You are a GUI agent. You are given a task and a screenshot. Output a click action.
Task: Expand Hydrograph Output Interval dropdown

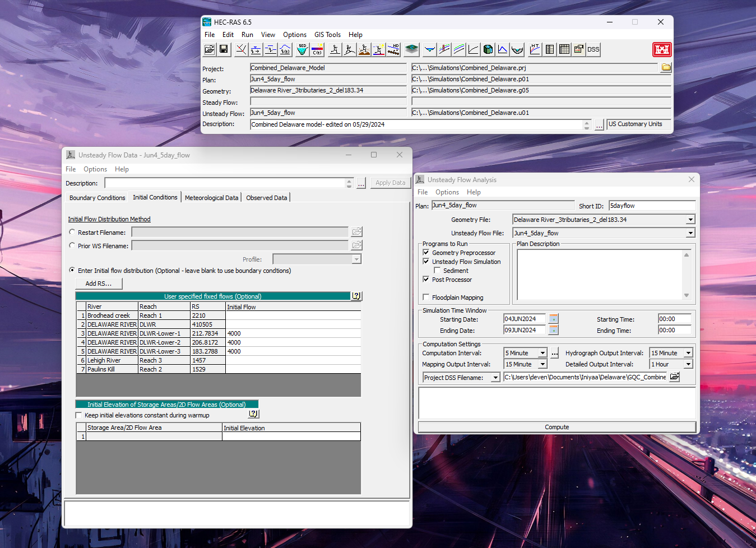tap(689, 353)
